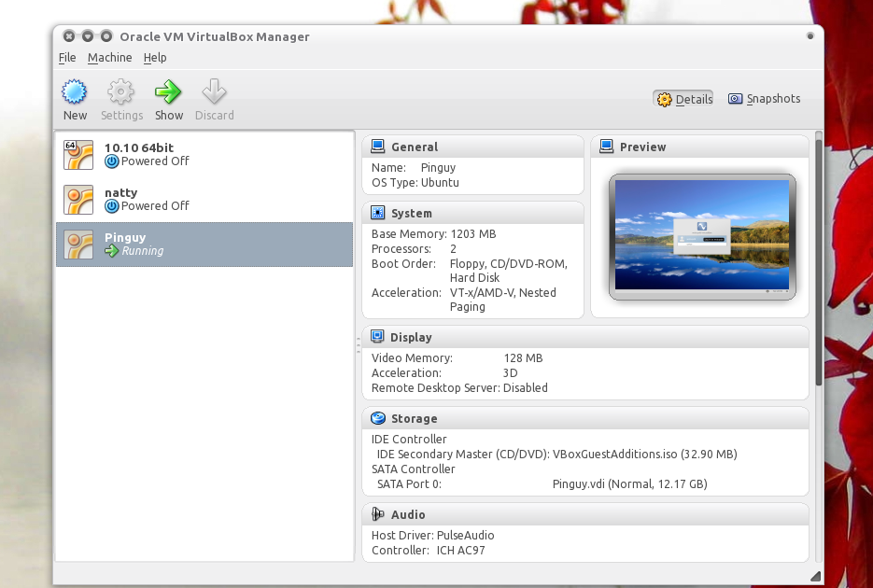Click the 'IDE Controller' label
This screenshot has width=873, height=588.
click(x=409, y=439)
